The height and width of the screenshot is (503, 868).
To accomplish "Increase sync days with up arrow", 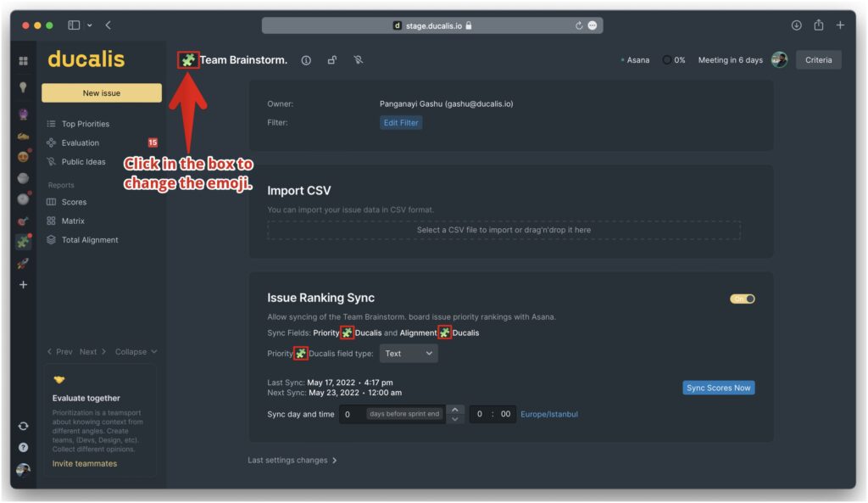I will click(455, 410).
